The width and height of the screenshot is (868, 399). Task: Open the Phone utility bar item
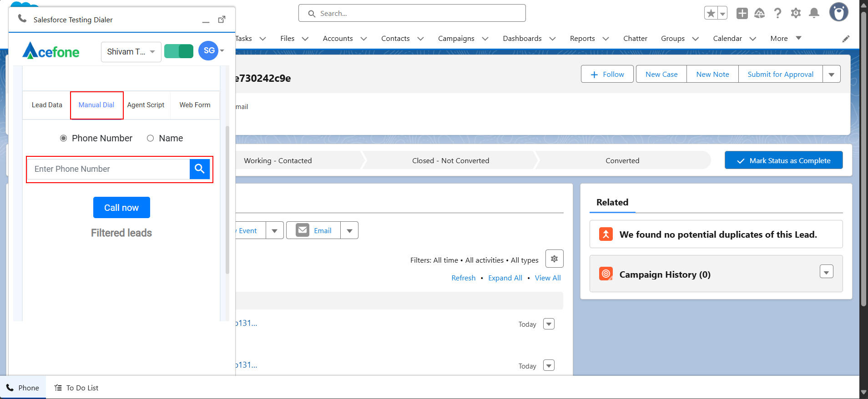coord(23,388)
